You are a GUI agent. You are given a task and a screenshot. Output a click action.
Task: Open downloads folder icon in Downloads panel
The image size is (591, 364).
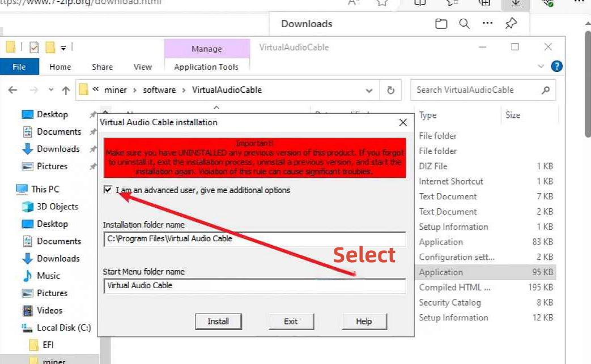[441, 24]
